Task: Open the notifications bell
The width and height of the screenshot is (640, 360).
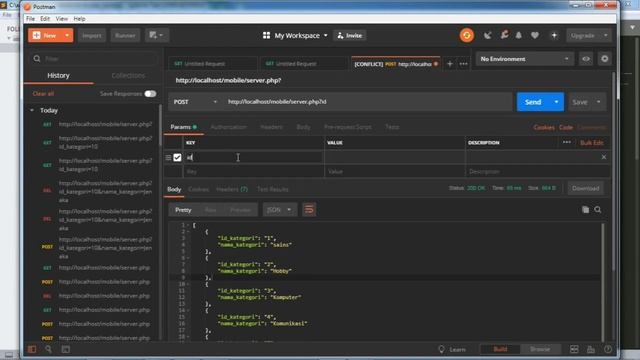Action: point(519,36)
